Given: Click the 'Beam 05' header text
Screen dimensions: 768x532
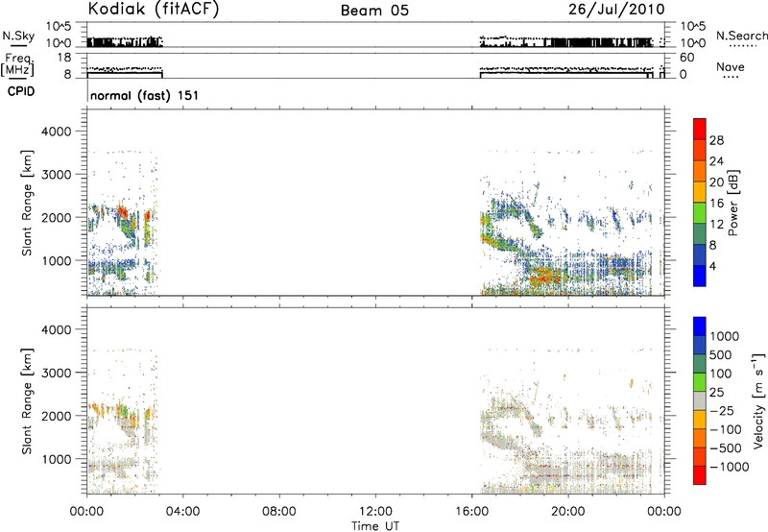Looking at the screenshot, I should click(x=374, y=11).
